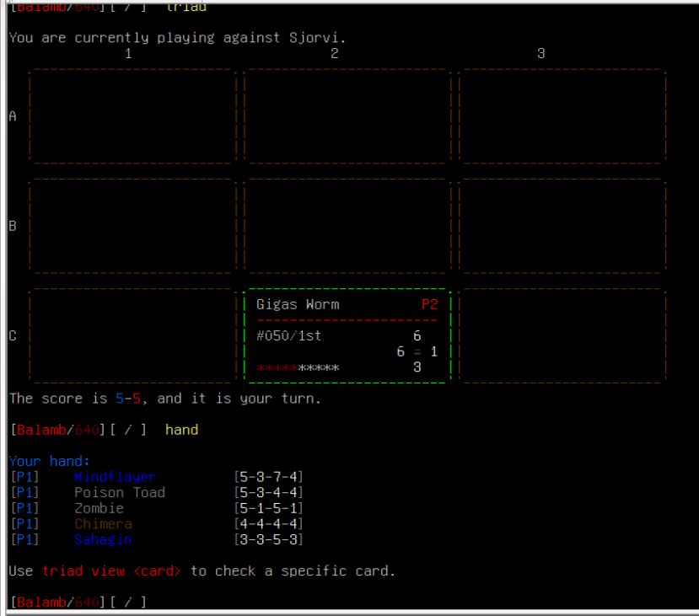The width and height of the screenshot is (699, 616).
Task: Click the red 'triad view <card>' command
Action: [x=111, y=571]
